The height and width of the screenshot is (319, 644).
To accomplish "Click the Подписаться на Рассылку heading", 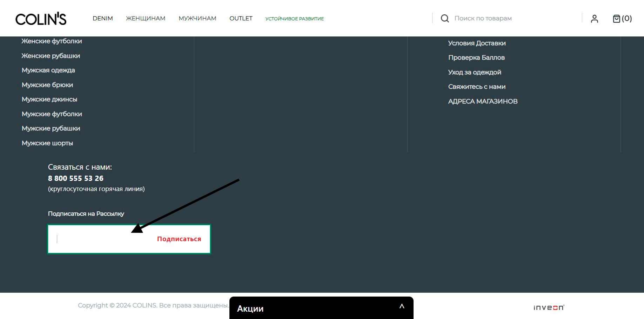I will pyautogui.click(x=86, y=214).
